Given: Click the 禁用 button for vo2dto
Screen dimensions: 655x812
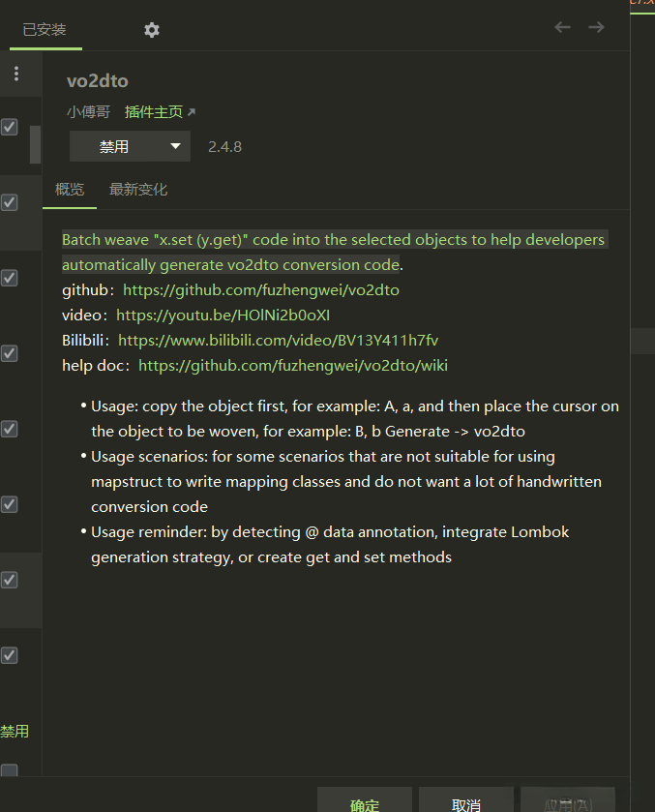Looking at the screenshot, I should (114, 147).
